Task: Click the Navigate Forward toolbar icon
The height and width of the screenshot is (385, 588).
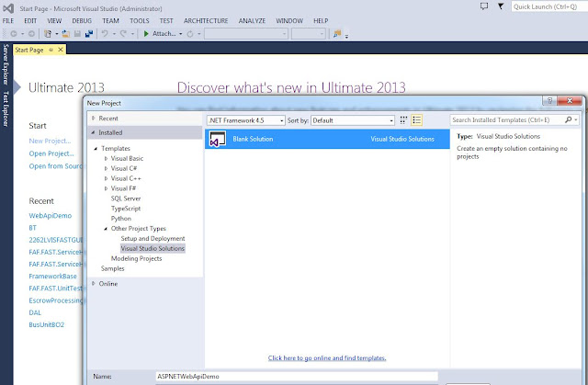Action: [x=31, y=34]
